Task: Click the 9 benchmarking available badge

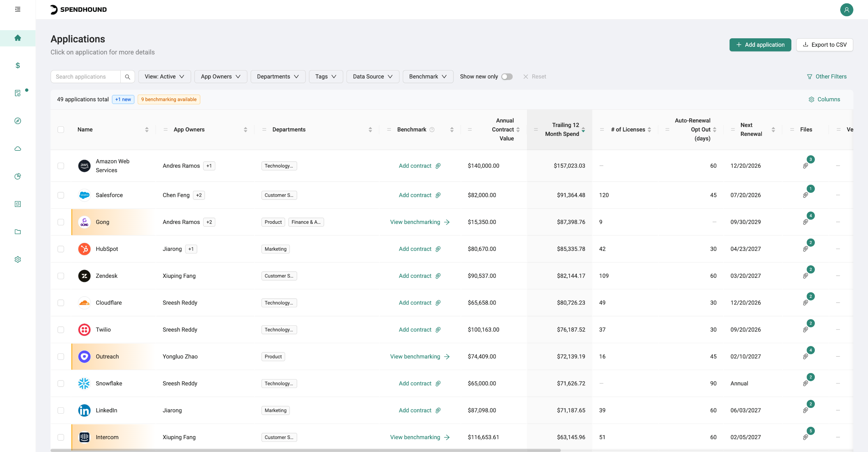Action: 169,100
